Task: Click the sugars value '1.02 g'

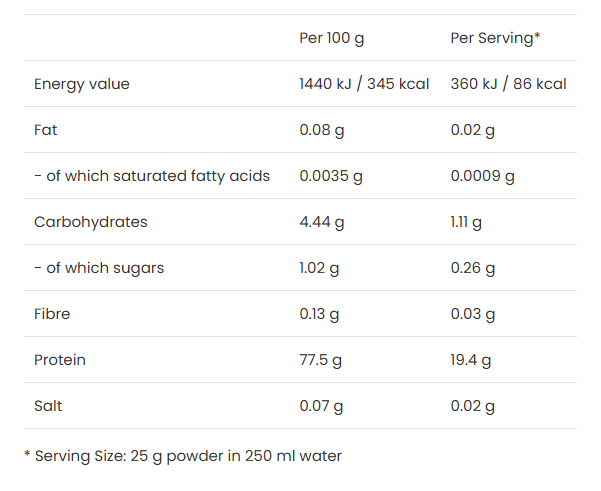Action: coord(320,268)
